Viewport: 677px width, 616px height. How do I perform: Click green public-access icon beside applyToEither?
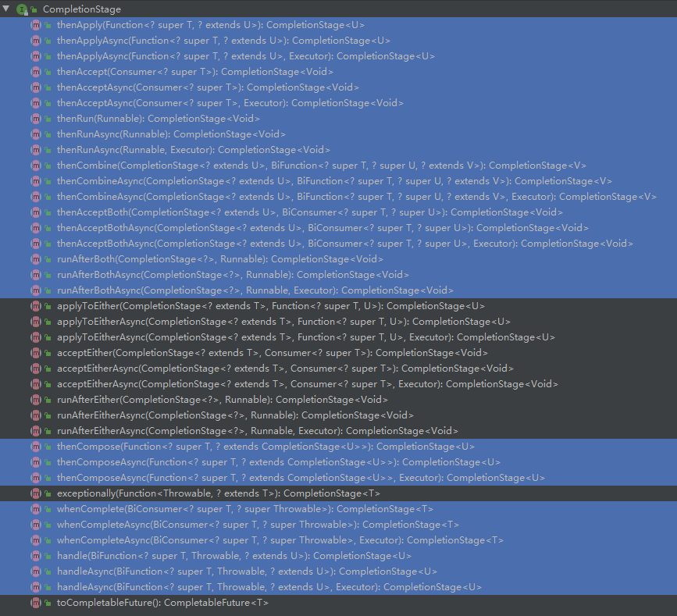(48, 306)
